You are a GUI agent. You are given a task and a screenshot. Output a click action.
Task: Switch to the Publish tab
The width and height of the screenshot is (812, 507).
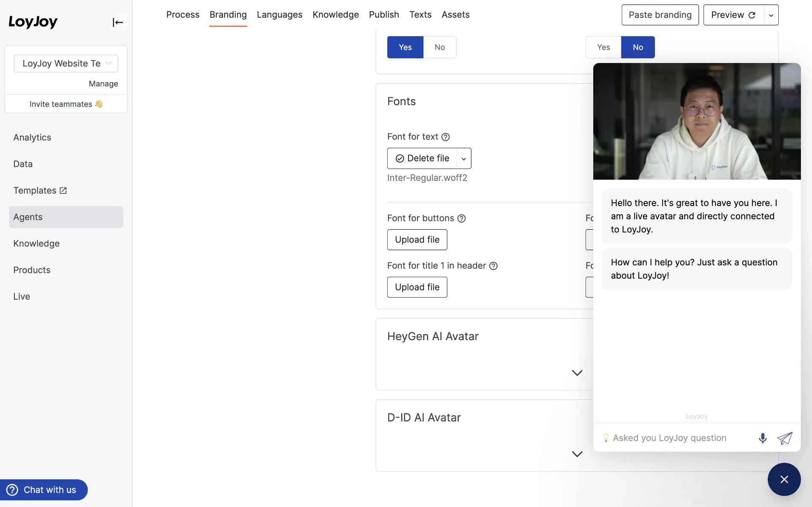click(383, 14)
